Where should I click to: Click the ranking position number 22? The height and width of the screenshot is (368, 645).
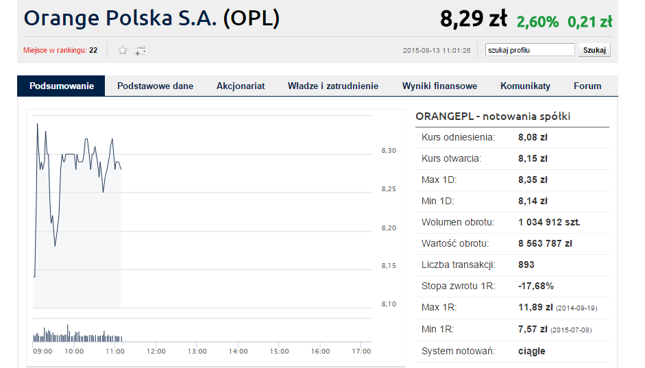(93, 50)
